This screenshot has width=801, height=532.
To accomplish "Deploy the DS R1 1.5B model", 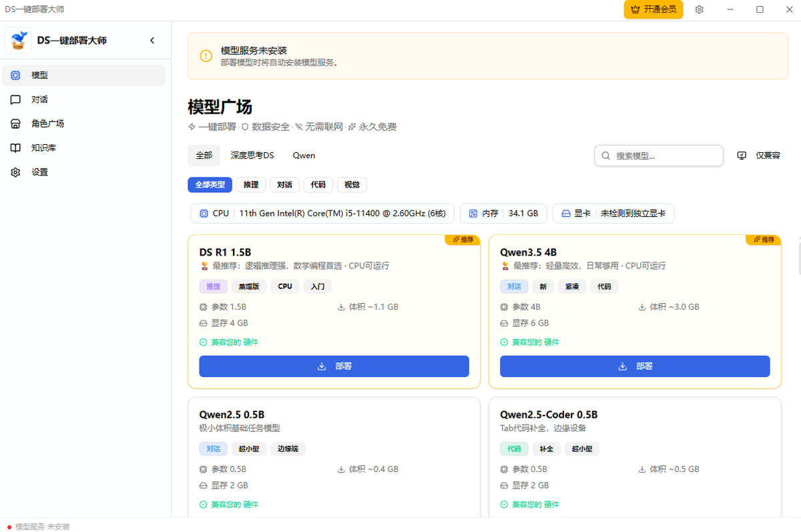I will click(x=334, y=366).
